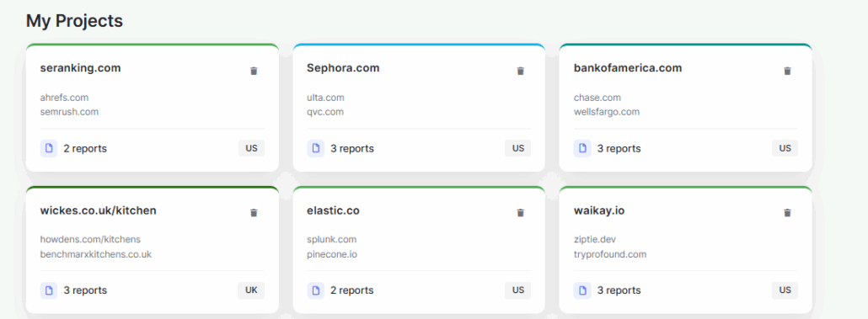Remove bankofamerica.com project with trash icon
This screenshot has width=868, height=319.
click(787, 71)
